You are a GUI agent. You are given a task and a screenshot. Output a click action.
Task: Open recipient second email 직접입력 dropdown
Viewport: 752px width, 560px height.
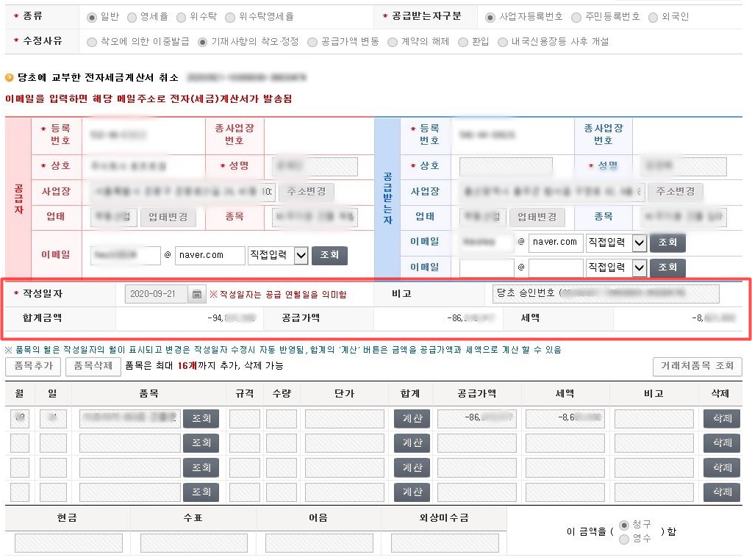pyautogui.click(x=615, y=268)
